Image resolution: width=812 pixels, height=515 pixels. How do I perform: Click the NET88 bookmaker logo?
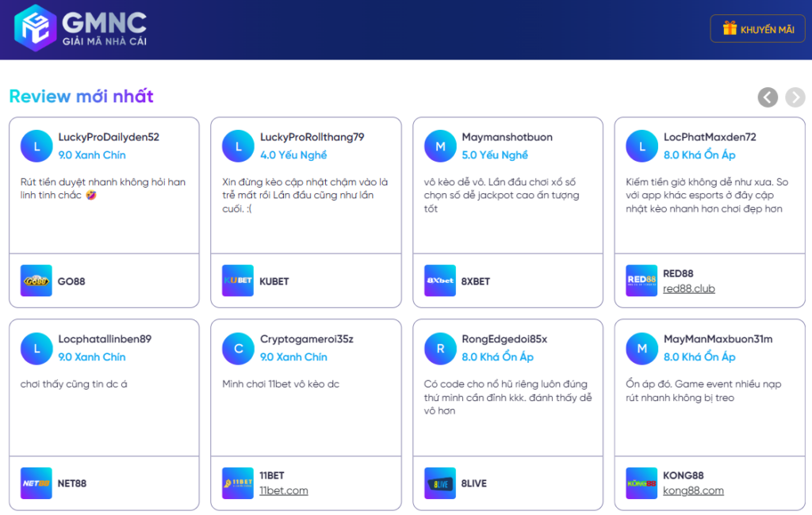click(x=36, y=483)
